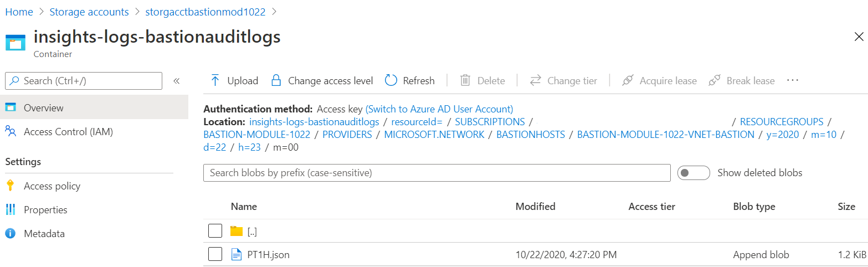Sort by the Blob type column header

click(x=754, y=207)
